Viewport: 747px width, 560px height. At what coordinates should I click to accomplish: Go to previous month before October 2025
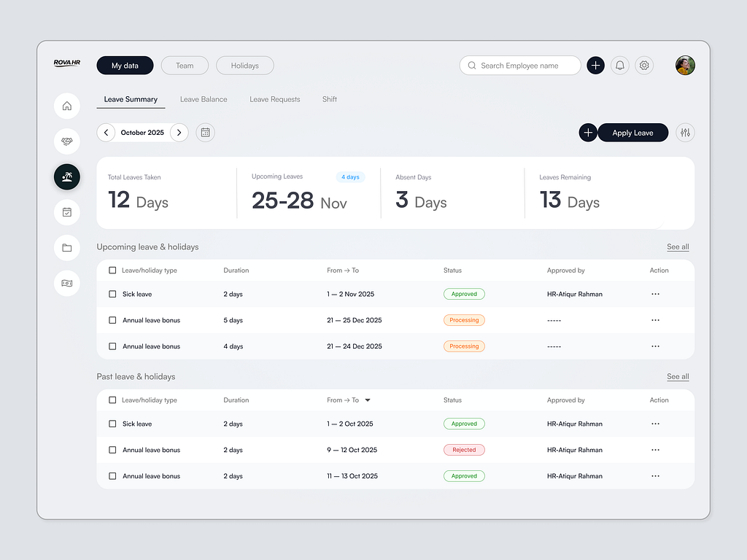[x=106, y=133]
